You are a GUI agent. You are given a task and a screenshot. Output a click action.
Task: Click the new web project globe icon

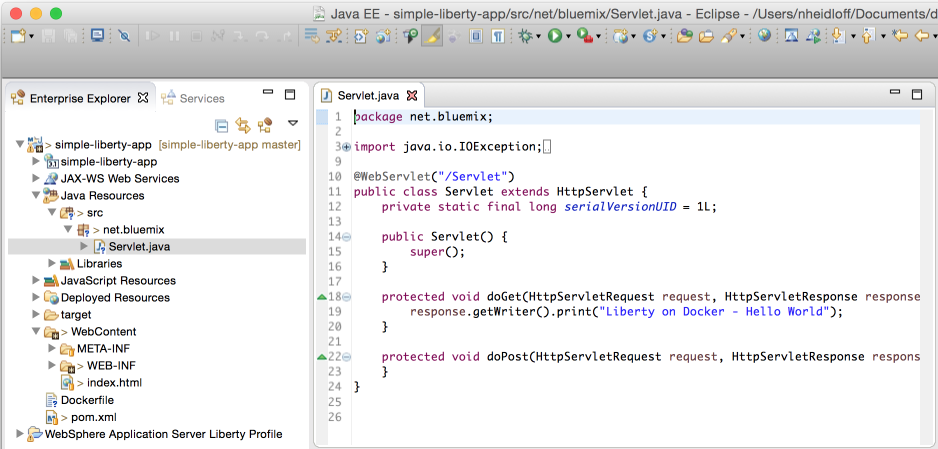(x=620, y=36)
